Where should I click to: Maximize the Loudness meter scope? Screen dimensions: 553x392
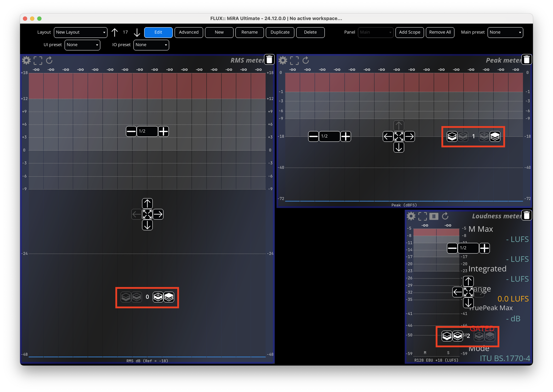pyautogui.click(x=422, y=216)
